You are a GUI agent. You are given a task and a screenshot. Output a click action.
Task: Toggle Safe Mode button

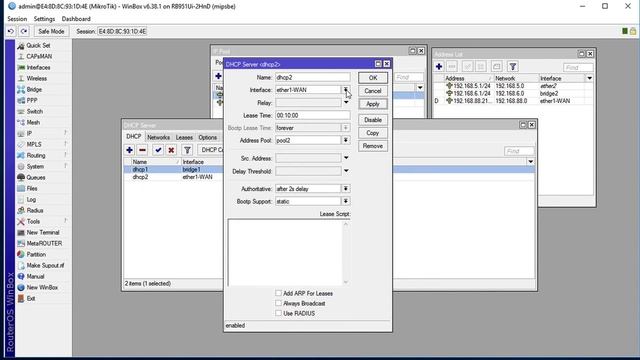tap(51, 31)
